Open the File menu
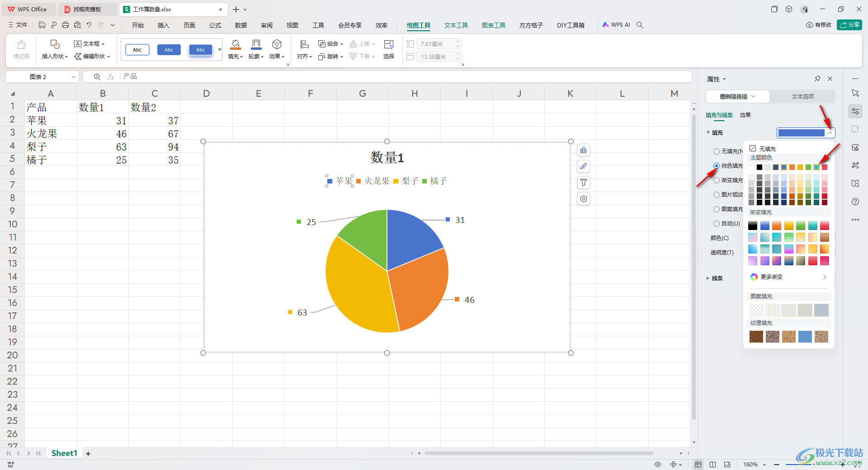 (x=18, y=25)
